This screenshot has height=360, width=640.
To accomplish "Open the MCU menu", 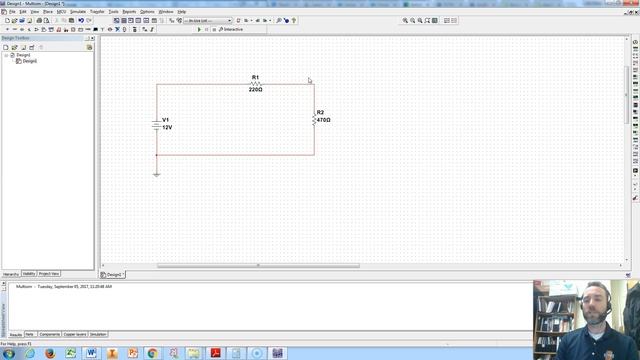I will pyautogui.click(x=61, y=12).
